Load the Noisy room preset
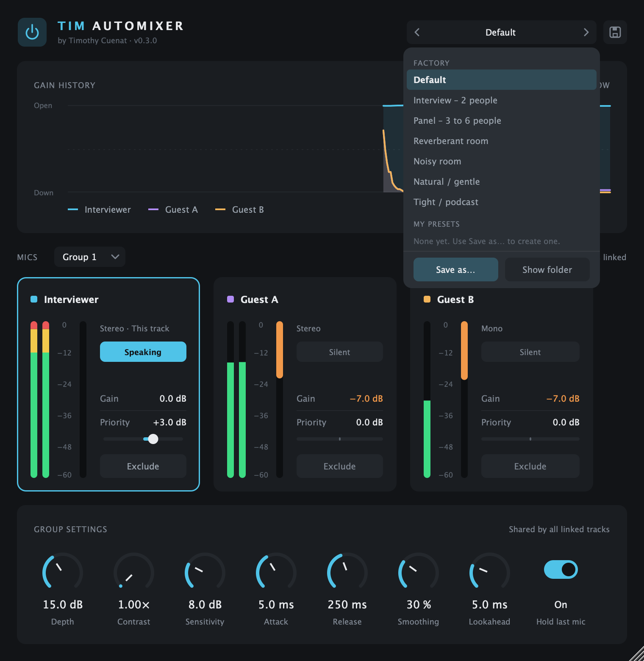 tap(502, 161)
